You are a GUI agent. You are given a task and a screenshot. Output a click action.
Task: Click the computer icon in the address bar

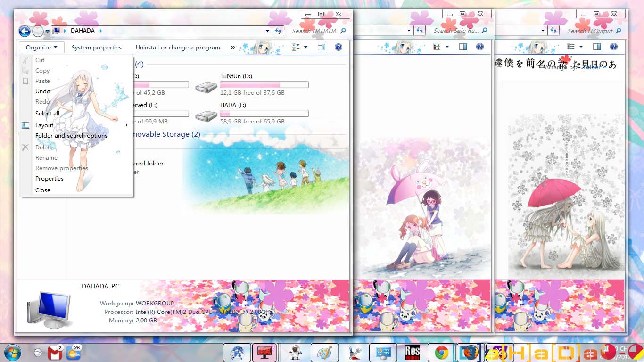click(57, 31)
